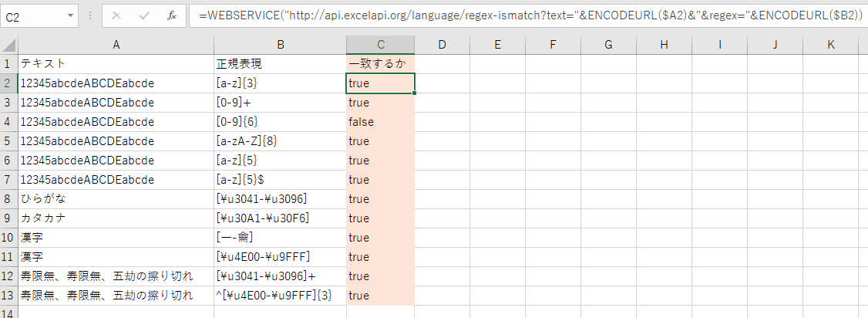
Task: Select the 一致するか header cell
Action: (x=380, y=64)
